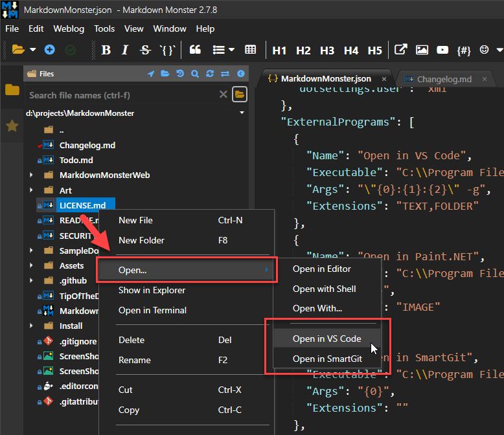Refresh the file list
Screen dimensions: 504x435
point(210,74)
